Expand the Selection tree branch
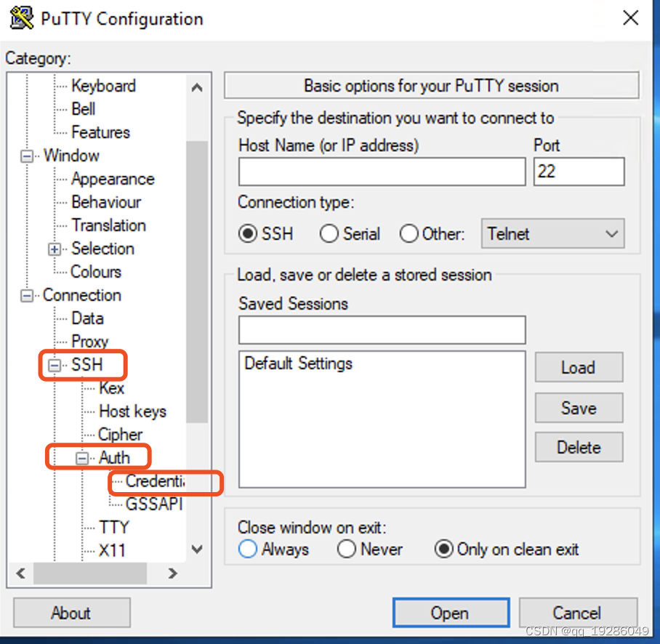The width and height of the screenshot is (660, 644). click(55, 249)
